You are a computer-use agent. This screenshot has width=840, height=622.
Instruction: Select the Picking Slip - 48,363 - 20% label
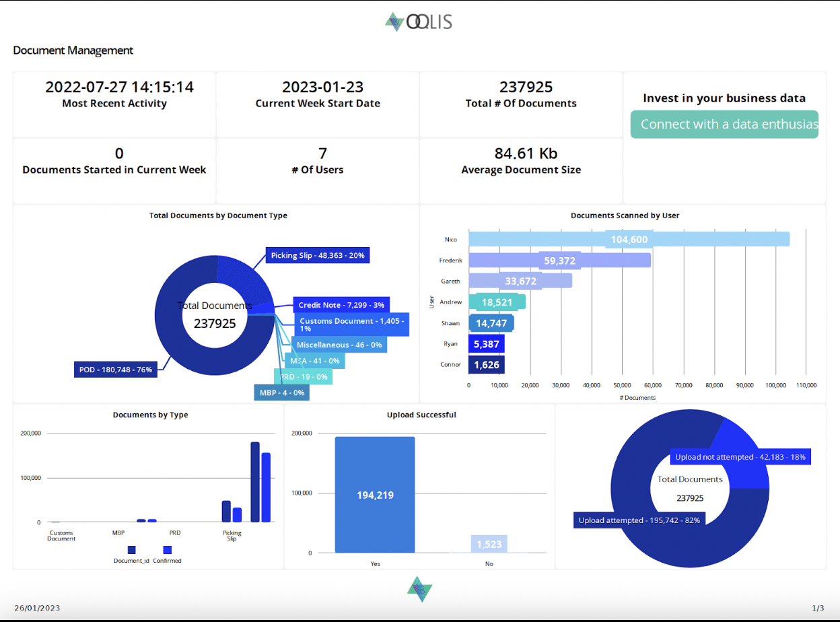click(x=318, y=256)
